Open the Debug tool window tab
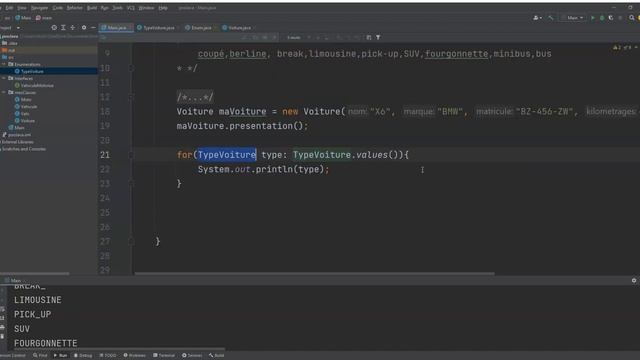 click(83, 356)
